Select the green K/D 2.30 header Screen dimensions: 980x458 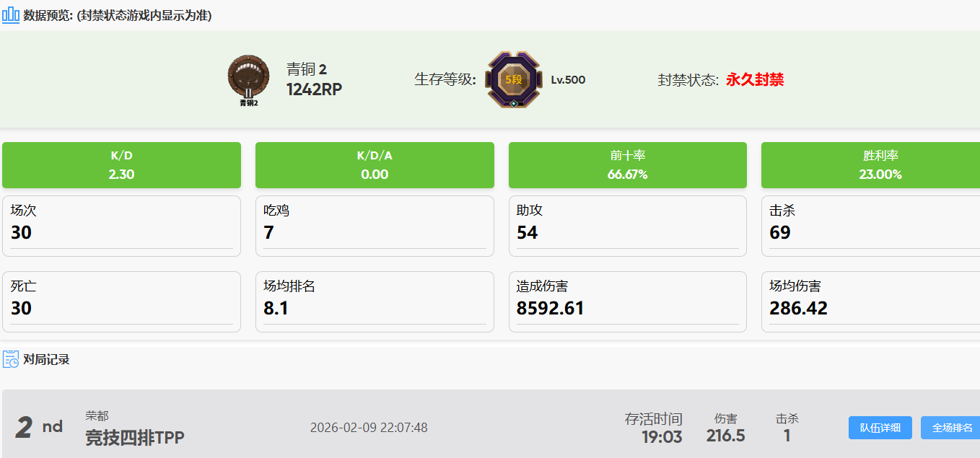pyautogui.click(x=121, y=165)
